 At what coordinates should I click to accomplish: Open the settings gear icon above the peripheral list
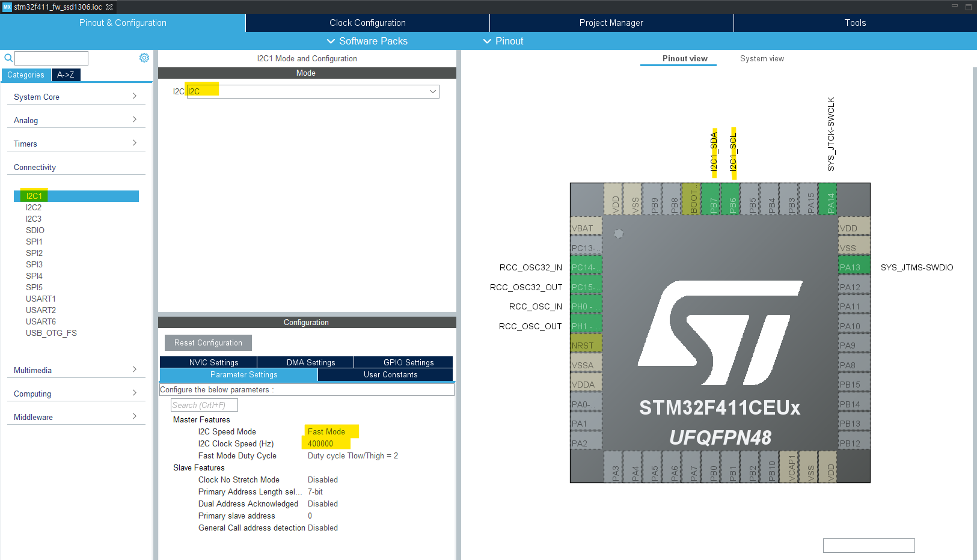(144, 57)
